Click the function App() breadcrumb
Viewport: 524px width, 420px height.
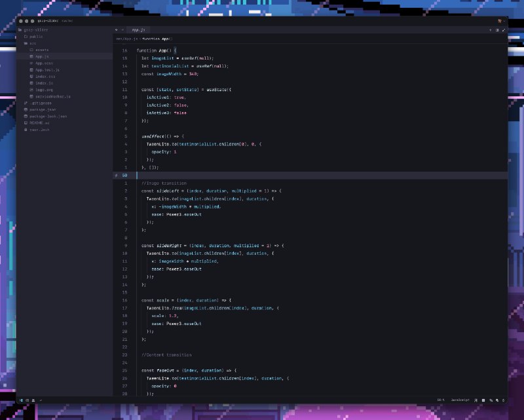pos(157,38)
